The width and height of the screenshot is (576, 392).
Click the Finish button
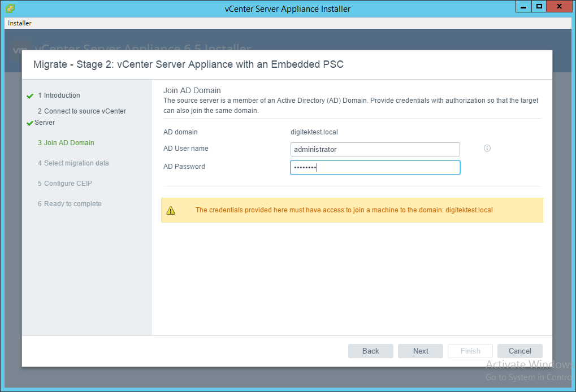pyautogui.click(x=470, y=351)
